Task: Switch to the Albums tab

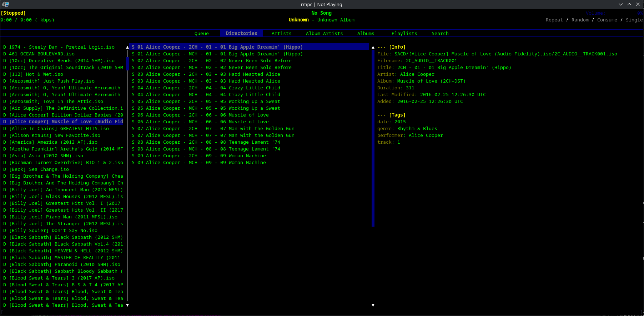Action: point(366,34)
